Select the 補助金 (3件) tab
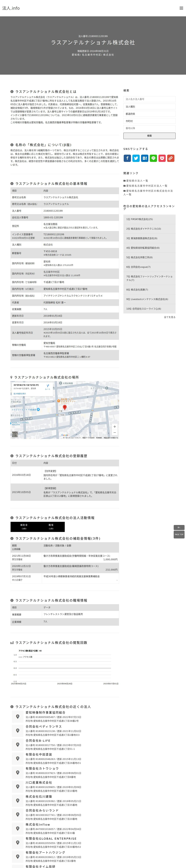Screen dimensions: 186x868 24,527
